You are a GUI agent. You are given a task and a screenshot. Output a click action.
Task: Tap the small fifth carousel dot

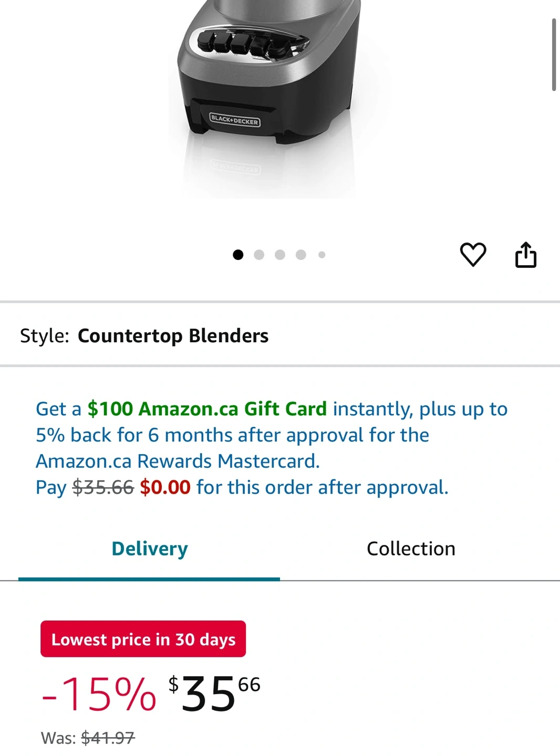point(322,255)
